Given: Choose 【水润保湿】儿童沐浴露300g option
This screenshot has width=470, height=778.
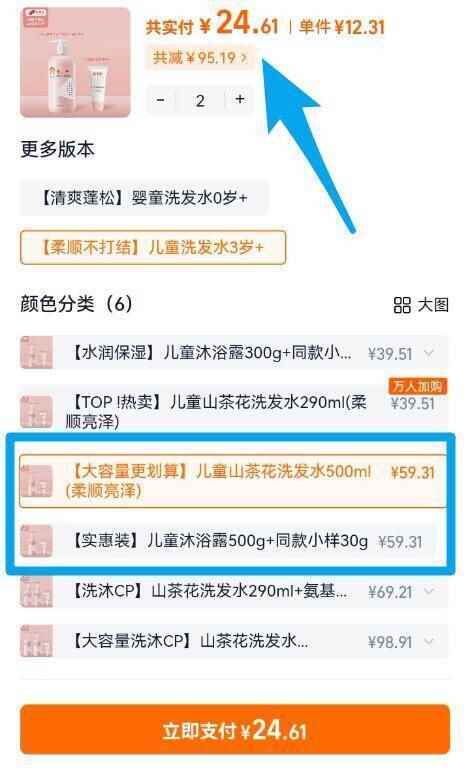Looking at the screenshot, I should coord(234,353).
